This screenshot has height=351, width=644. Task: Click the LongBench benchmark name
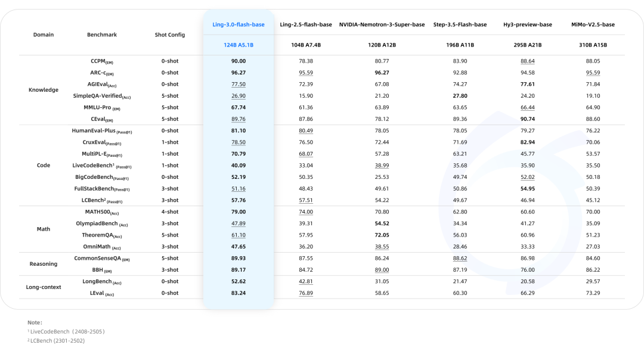(x=102, y=282)
